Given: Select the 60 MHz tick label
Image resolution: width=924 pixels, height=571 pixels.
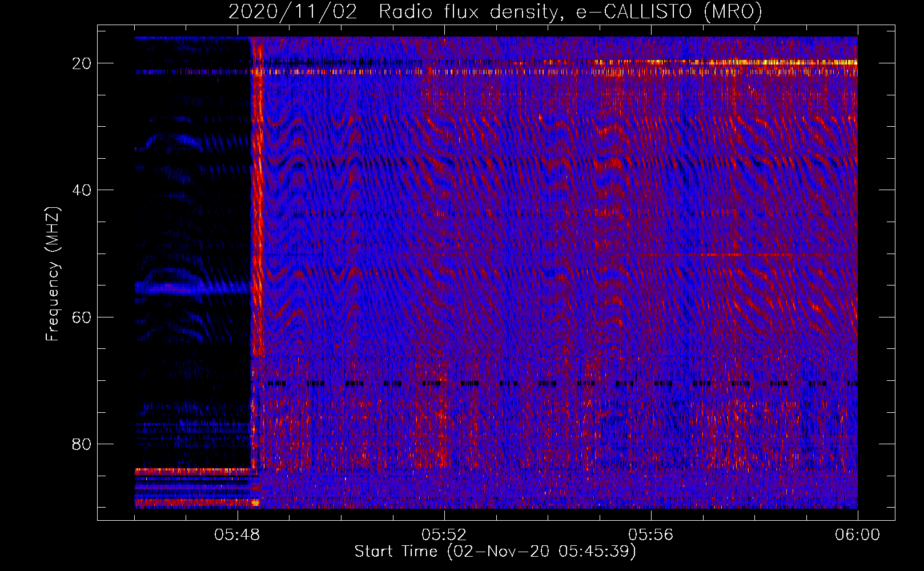Looking at the screenshot, I should click(82, 317).
